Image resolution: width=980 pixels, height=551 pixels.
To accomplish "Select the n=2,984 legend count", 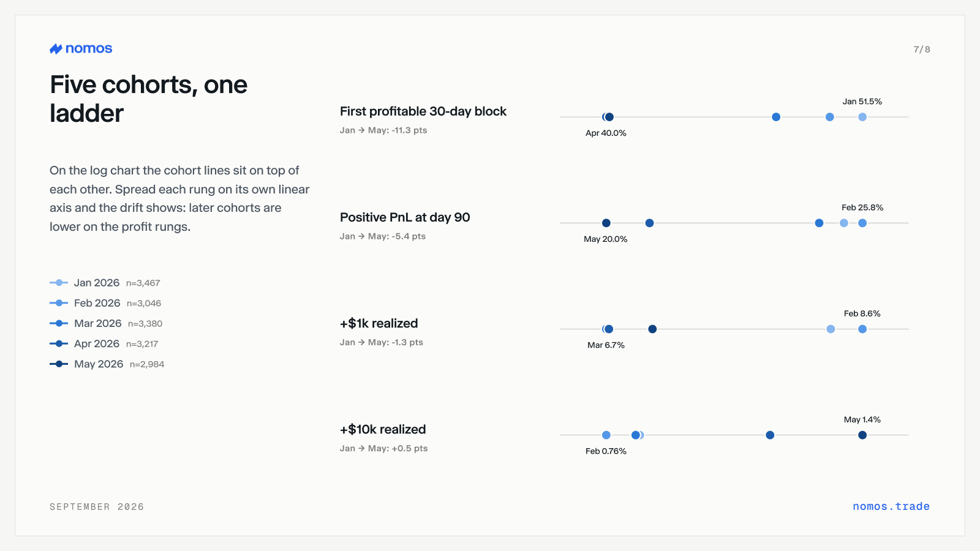I will [147, 364].
